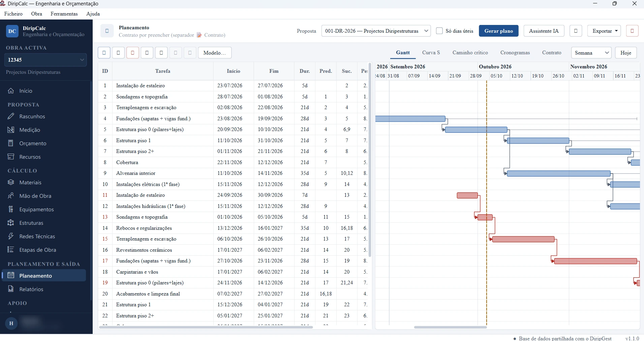Click the task table horizontal scrollbar
Screen dimensions: 644x341
[x=206, y=327]
